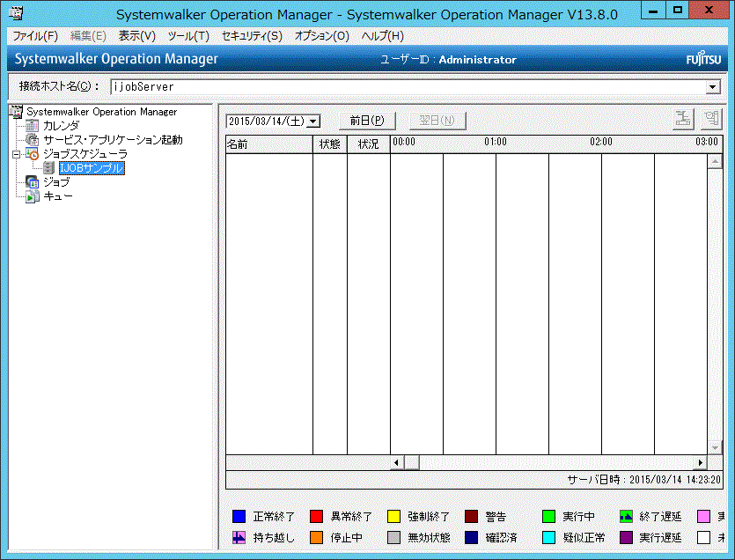
Task: Click the first toolbar icon above the timeline
Action: click(x=683, y=120)
